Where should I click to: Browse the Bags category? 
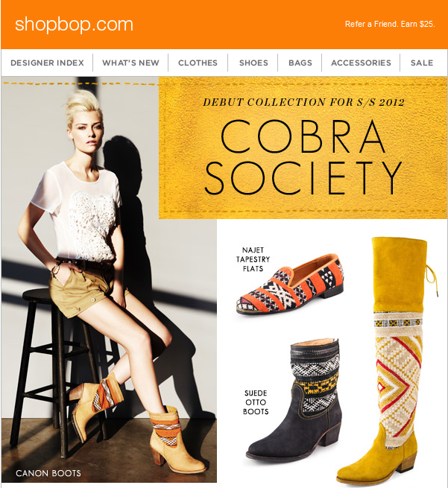(x=300, y=63)
